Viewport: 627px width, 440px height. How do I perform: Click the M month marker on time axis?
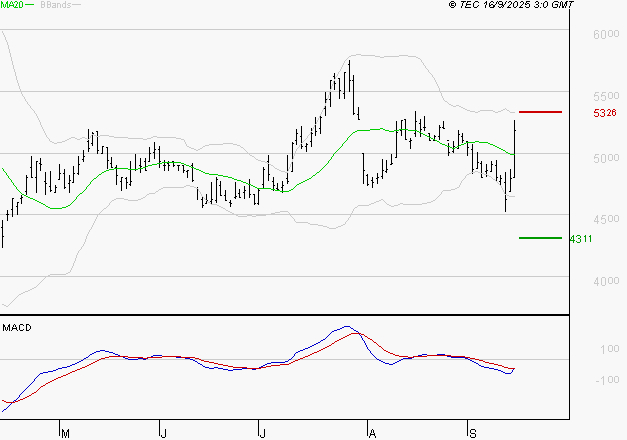point(65,433)
